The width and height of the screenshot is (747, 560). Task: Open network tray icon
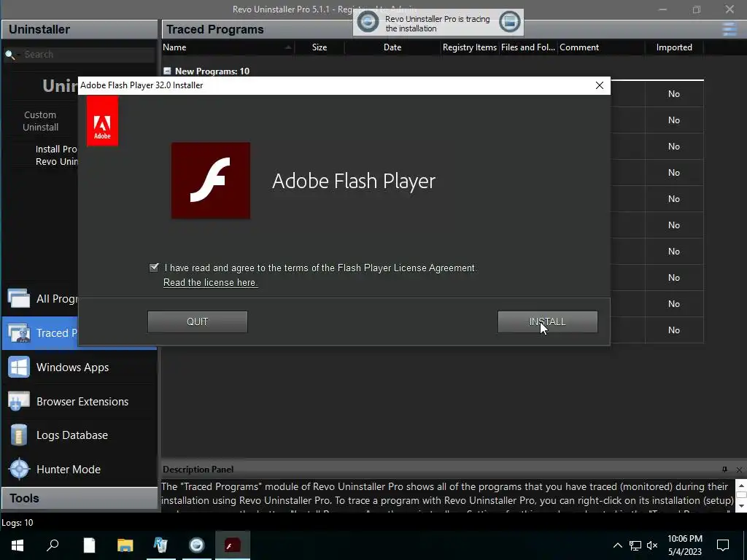[635, 545]
